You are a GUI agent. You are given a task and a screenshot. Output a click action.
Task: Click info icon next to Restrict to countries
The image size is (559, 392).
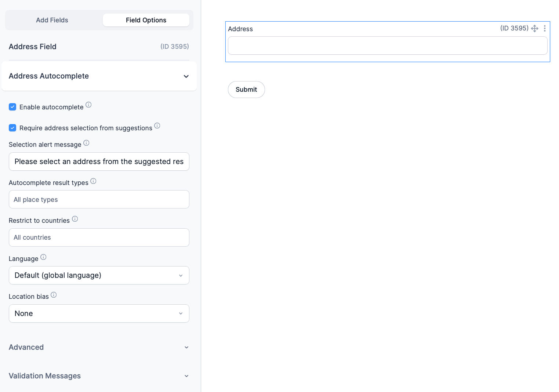coord(75,219)
